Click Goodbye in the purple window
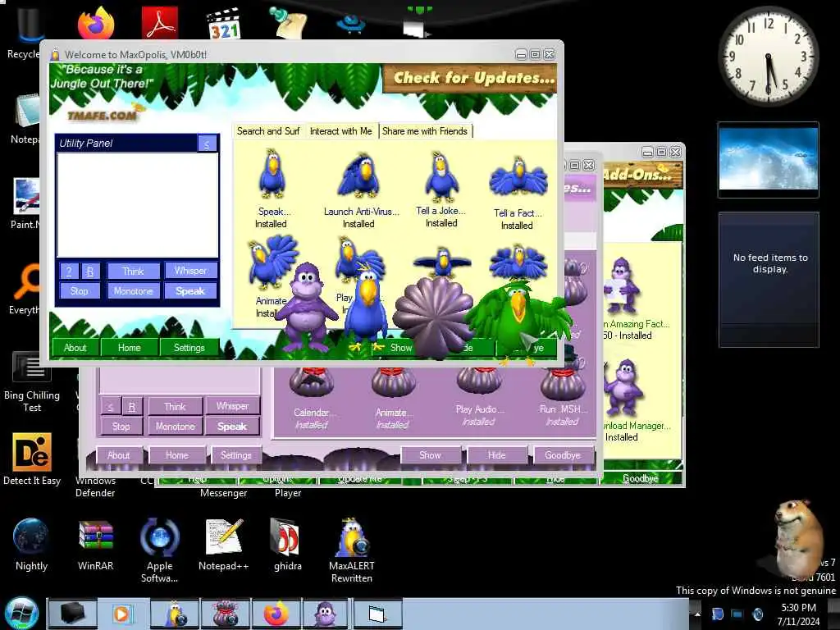This screenshot has width=840, height=630. pos(563,454)
